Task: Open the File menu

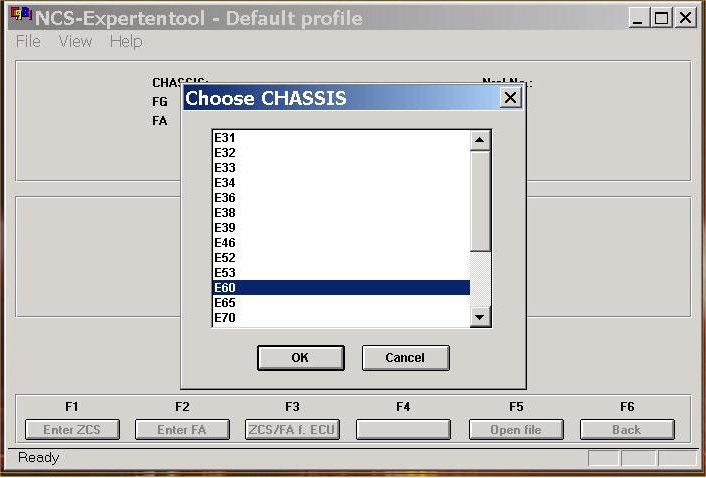Action: [28, 41]
